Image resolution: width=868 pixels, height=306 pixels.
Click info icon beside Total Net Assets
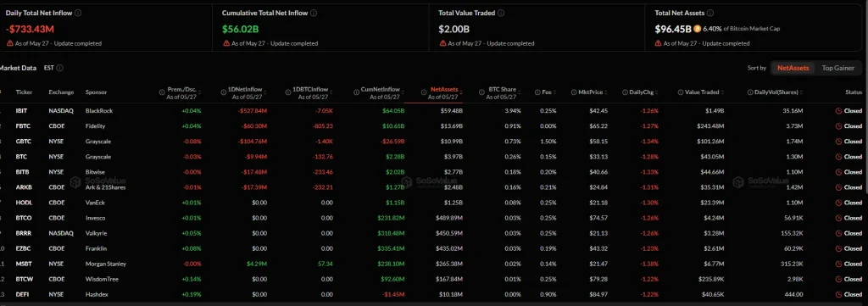click(710, 13)
